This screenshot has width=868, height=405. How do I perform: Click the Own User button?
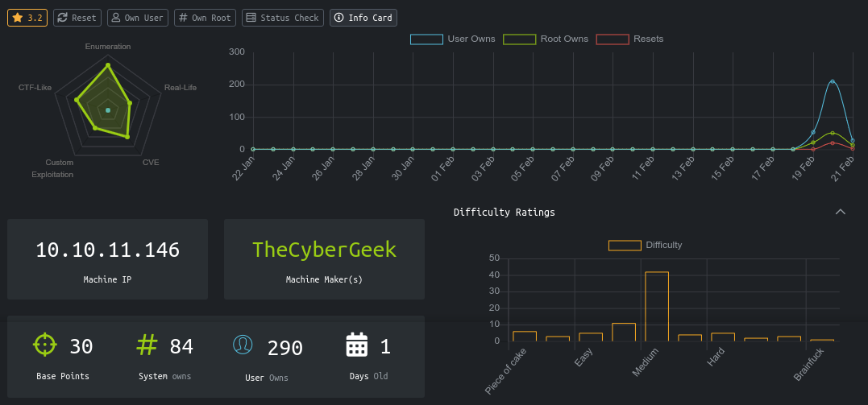137,18
